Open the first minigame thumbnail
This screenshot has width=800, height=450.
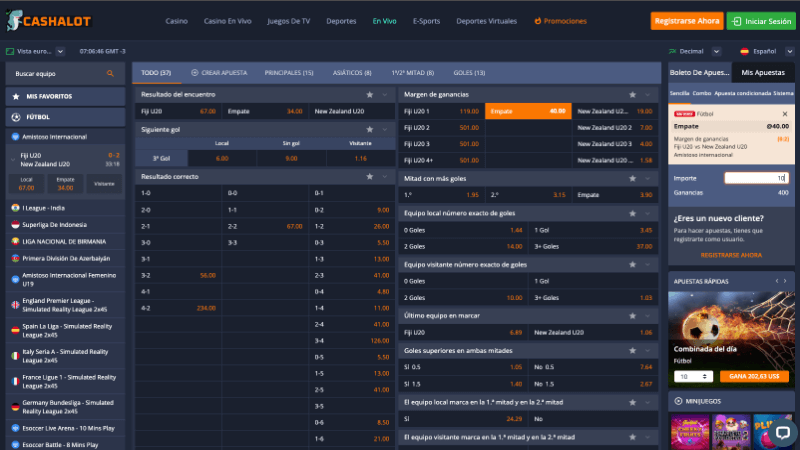click(690, 432)
